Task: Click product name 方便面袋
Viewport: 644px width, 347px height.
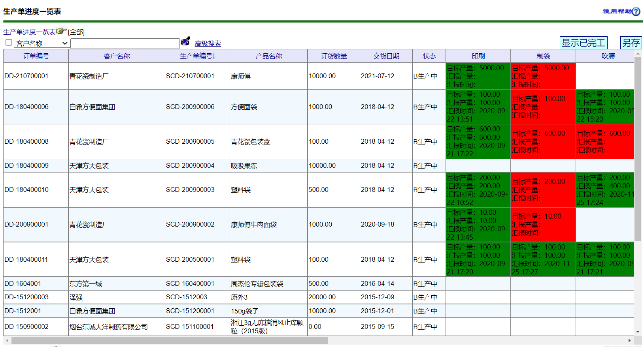Action: 244,107
